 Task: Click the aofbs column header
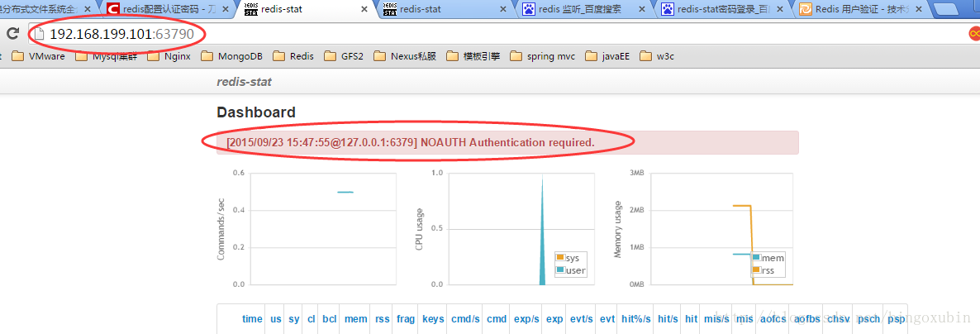click(x=807, y=319)
